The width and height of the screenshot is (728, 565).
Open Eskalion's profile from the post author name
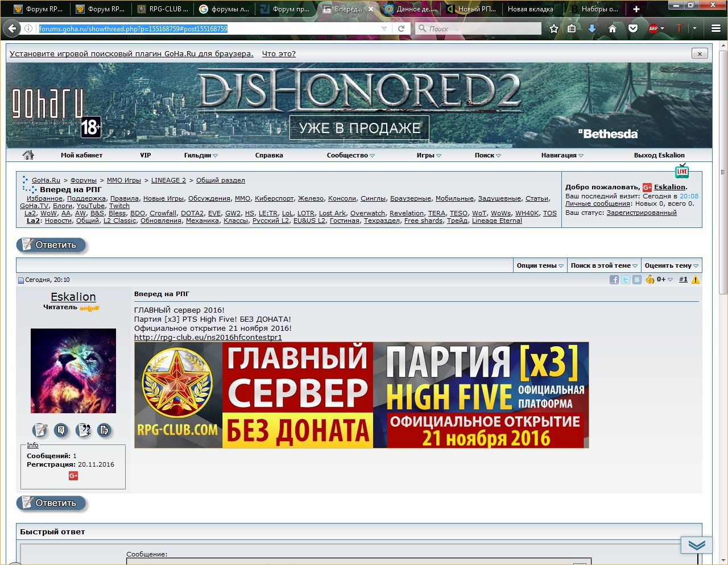[x=73, y=297]
